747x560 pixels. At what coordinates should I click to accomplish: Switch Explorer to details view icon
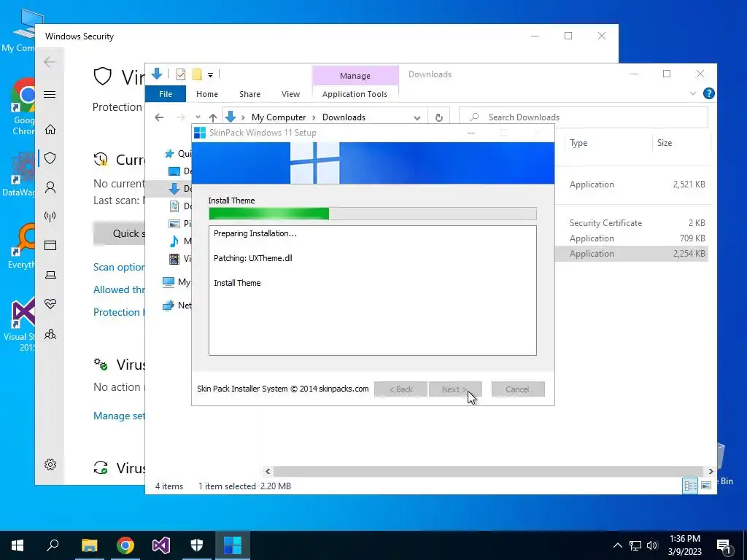[690, 485]
